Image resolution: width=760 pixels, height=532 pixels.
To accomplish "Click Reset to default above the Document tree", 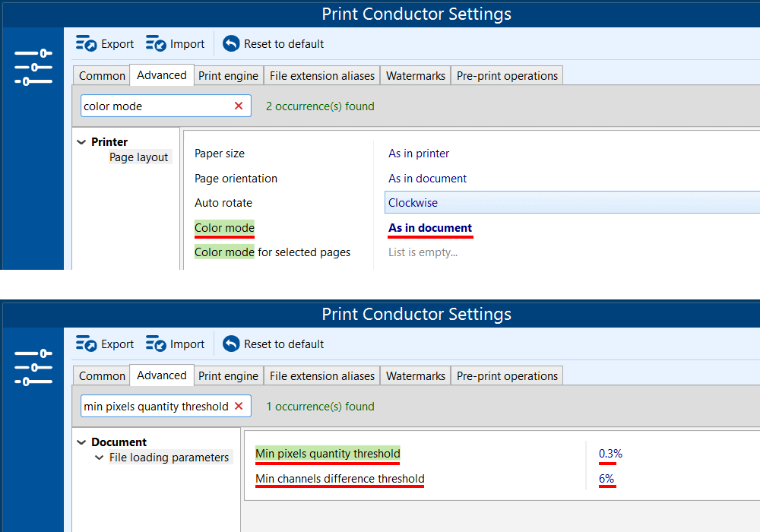I will tap(274, 344).
